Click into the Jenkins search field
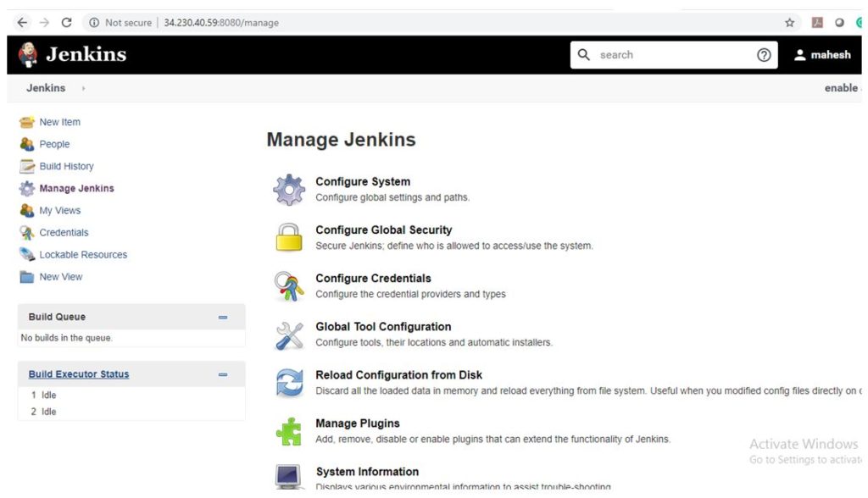The height and width of the screenshot is (498, 868). click(670, 55)
